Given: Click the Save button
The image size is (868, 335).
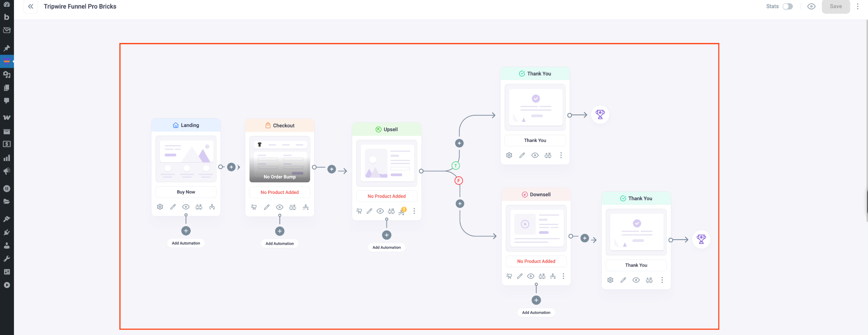Looking at the screenshot, I should (835, 6).
